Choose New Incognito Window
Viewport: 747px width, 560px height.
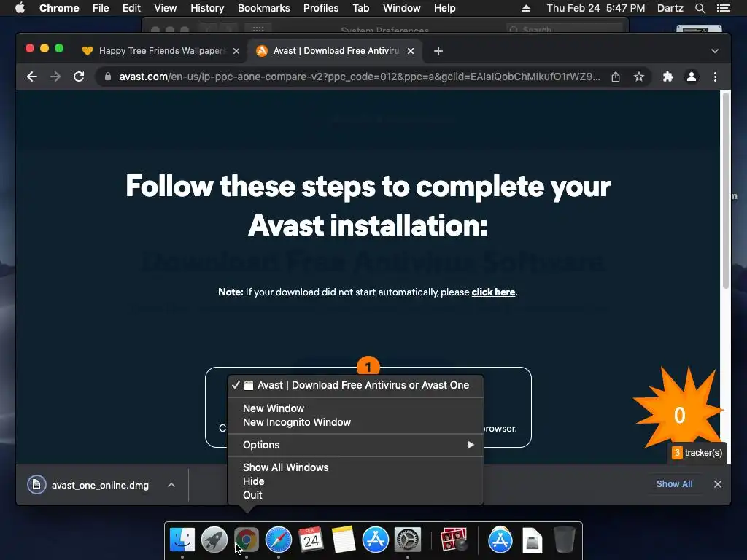(355, 422)
